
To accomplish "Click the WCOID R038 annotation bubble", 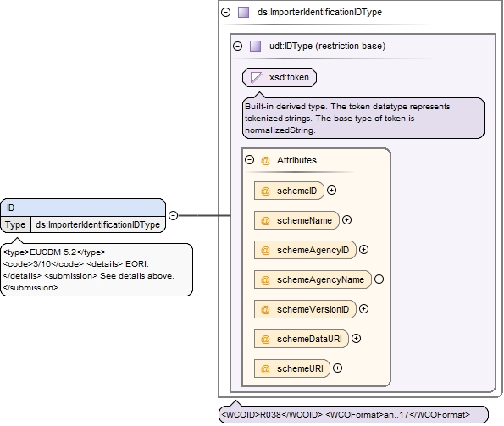I will [353, 414].
